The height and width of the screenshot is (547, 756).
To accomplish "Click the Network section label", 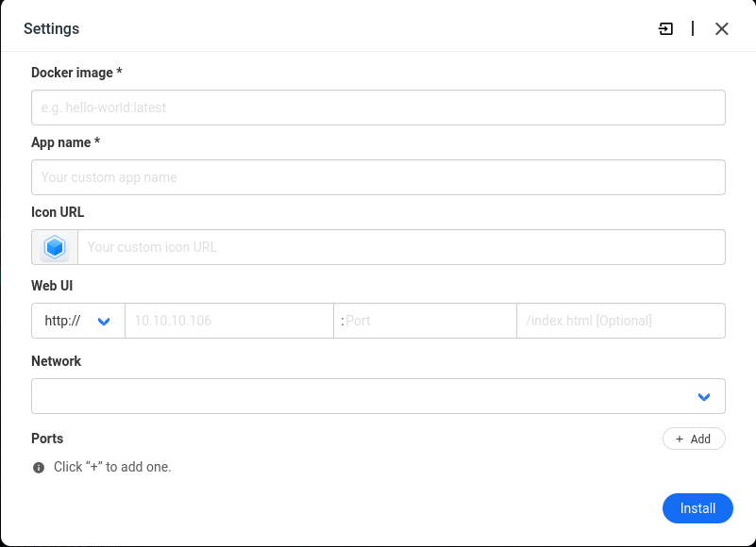I will (56, 361).
